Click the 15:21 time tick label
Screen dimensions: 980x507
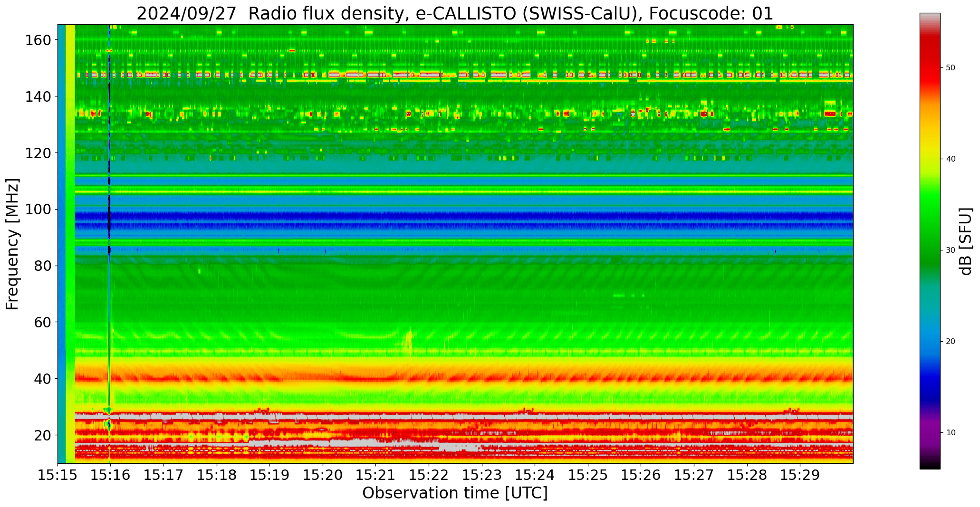376,474
